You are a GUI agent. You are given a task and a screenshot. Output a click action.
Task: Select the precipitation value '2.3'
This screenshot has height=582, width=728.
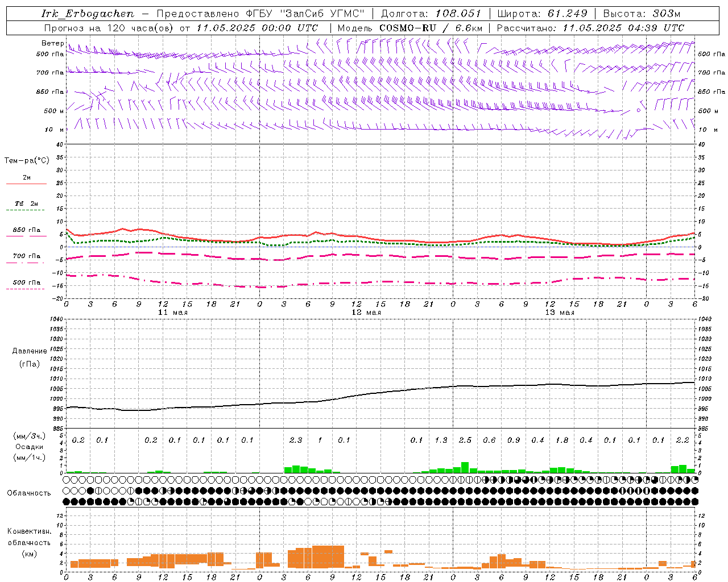pyautogui.click(x=296, y=440)
